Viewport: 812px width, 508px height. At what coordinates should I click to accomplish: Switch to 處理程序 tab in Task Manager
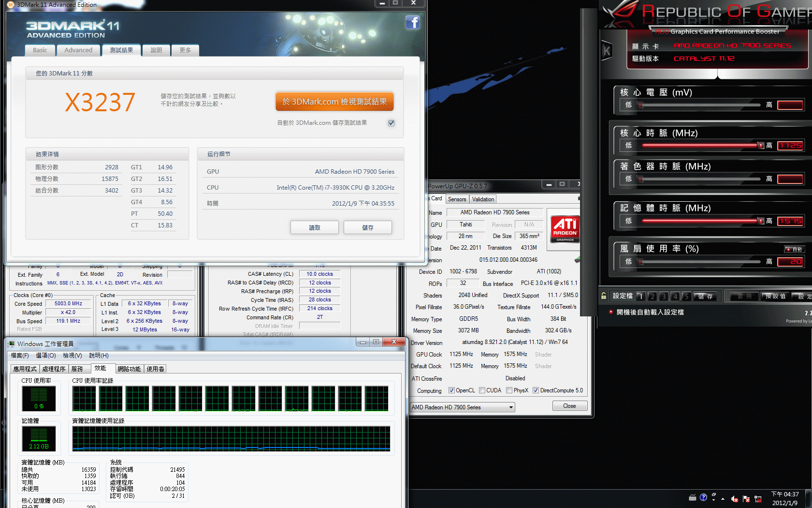click(x=54, y=369)
